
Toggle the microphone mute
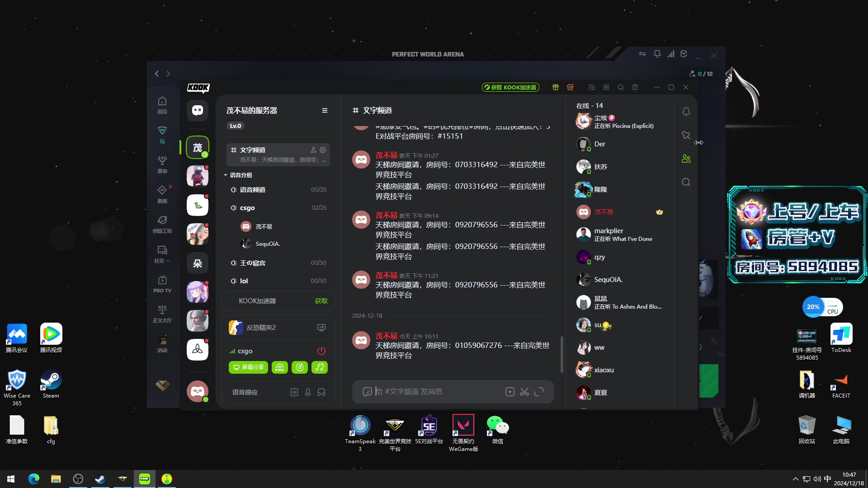pos(308,392)
